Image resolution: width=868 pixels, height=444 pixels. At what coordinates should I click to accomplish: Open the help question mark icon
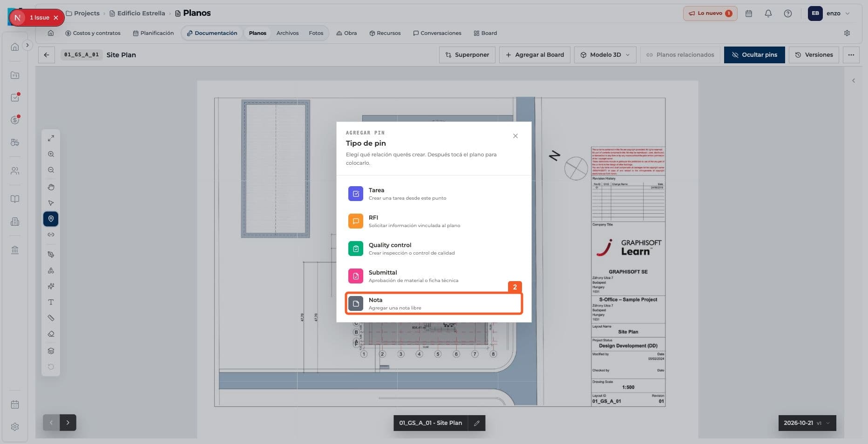click(788, 13)
